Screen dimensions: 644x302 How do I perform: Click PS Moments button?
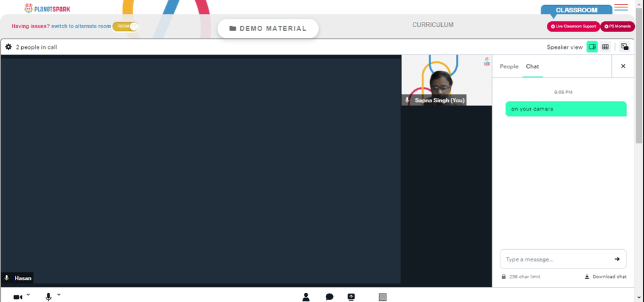[618, 26]
